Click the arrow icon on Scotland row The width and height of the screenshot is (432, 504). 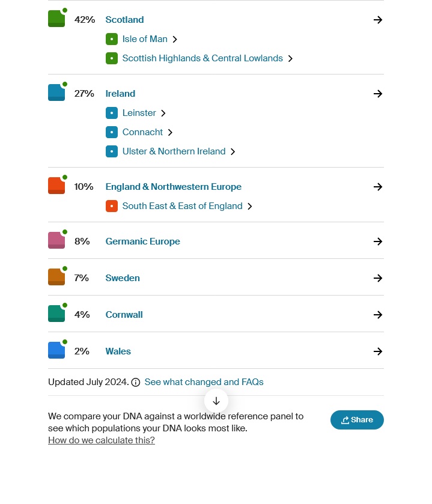pos(377,20)
